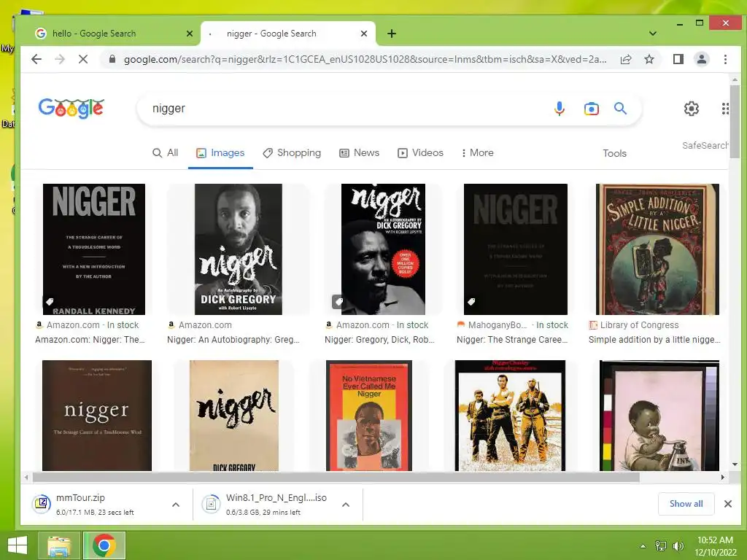Open the MahoganyBo... In stock source link
The height and width of the screenshot is (560, 747).
pyautogui.click(x=512, y=325)
